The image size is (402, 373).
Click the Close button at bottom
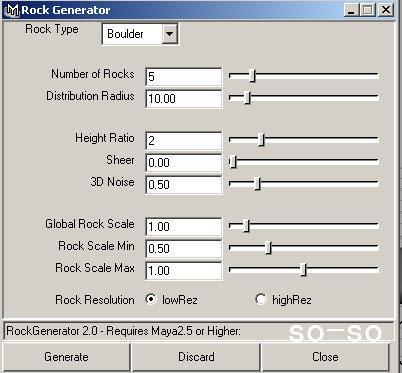[x=325, y=357]
